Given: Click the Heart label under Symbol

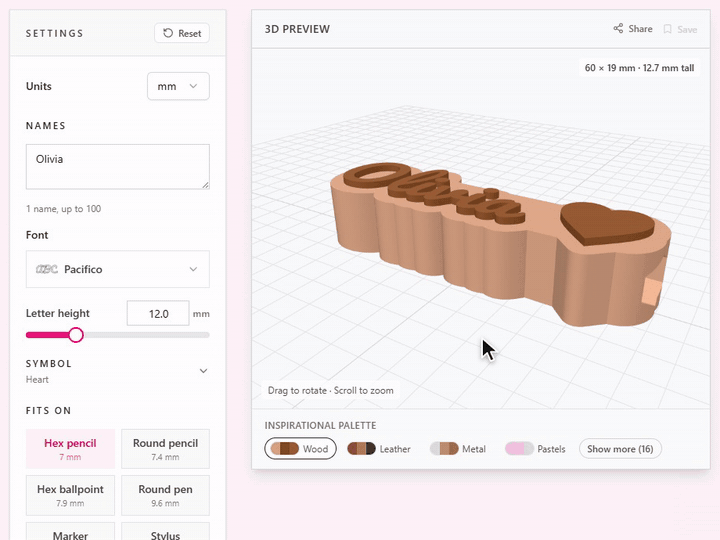Looking at the screenshot, I should (x=37, y=380).
